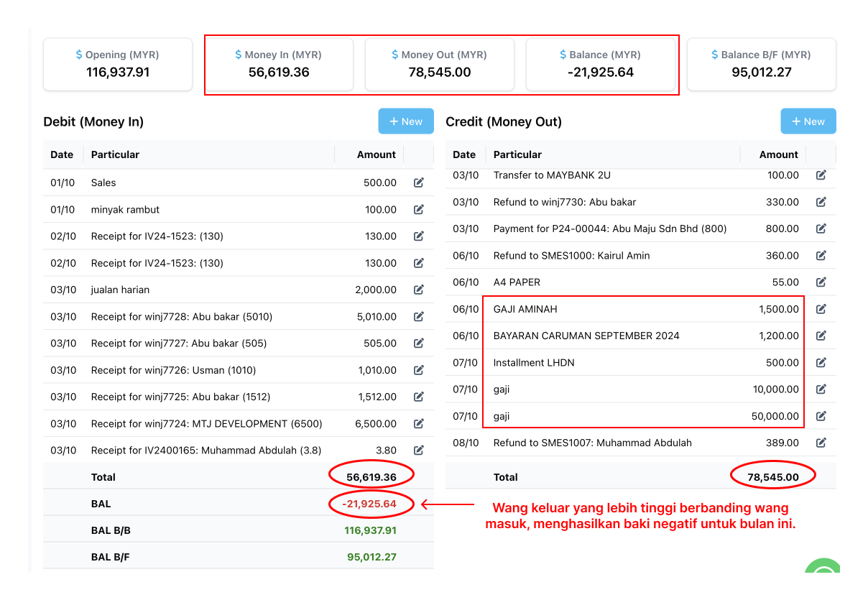Click the Debit table Date column header
Screen dimensions: 868x600
tap(62, 154)
